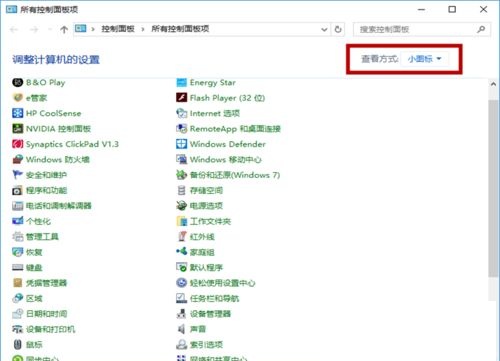Click the magnifier search icon

481,29
